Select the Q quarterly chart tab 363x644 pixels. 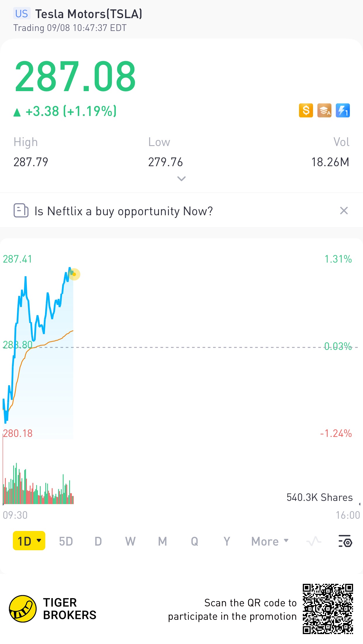pyautogui.click(x=194, y=541)
